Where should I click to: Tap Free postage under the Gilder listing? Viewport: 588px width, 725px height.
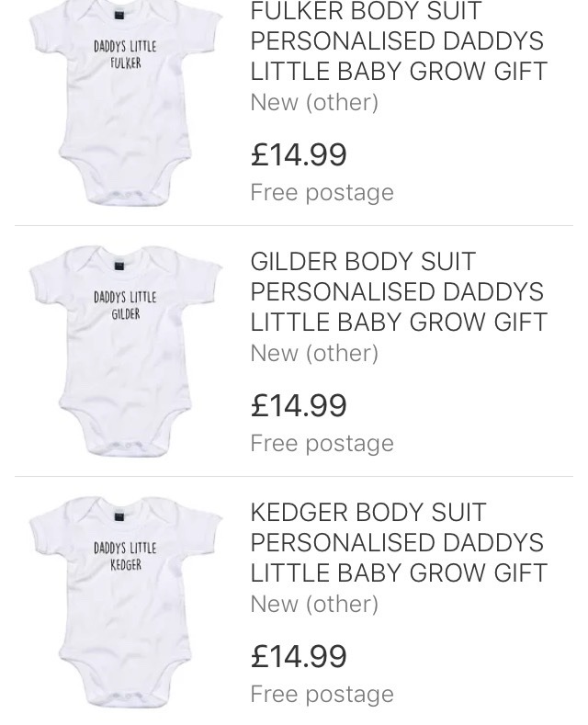(322, 443)
